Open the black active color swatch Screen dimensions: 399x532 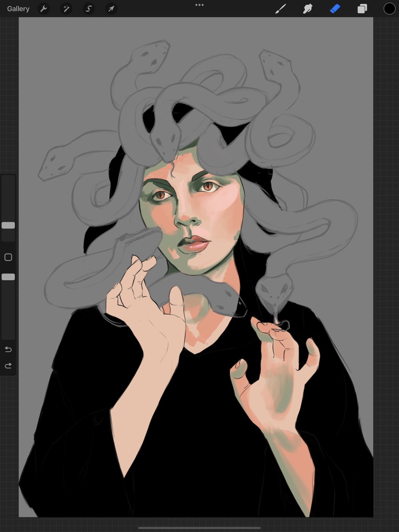[x=389, y=8]
